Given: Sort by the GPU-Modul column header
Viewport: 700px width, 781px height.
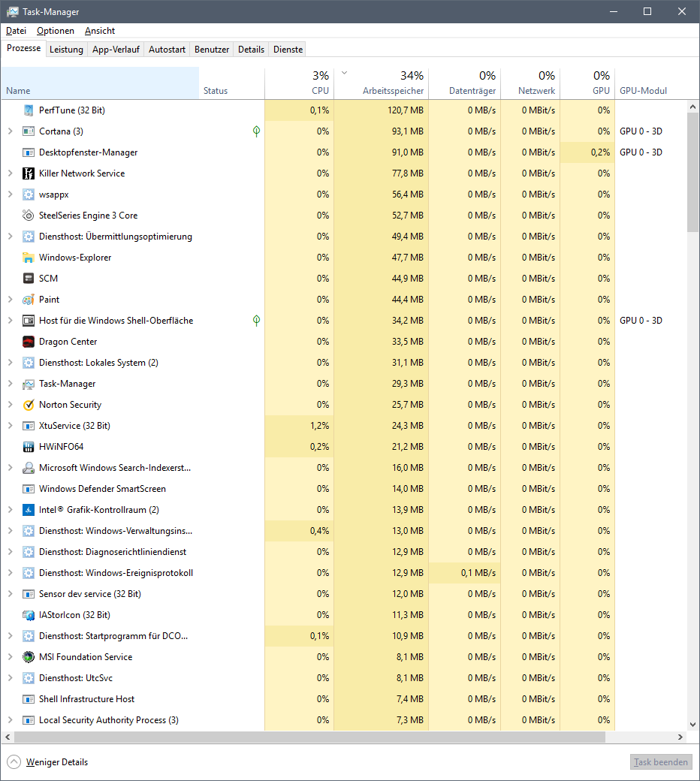Looking at the screenshot, I should click(x=652, y=83).
